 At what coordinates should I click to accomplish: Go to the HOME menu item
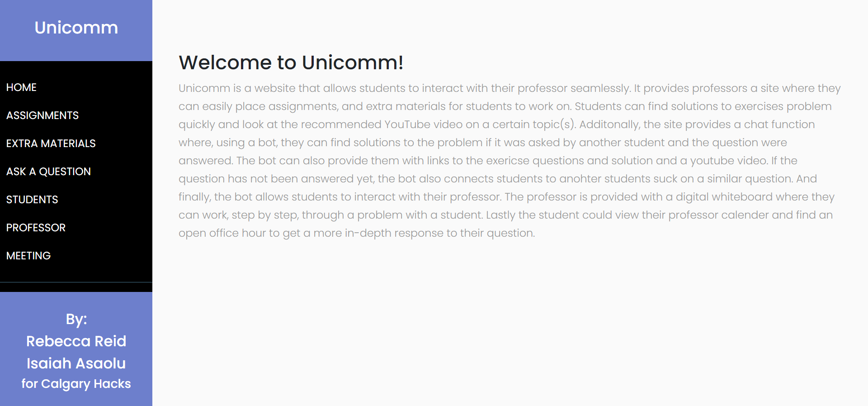(x=21, y=87)
